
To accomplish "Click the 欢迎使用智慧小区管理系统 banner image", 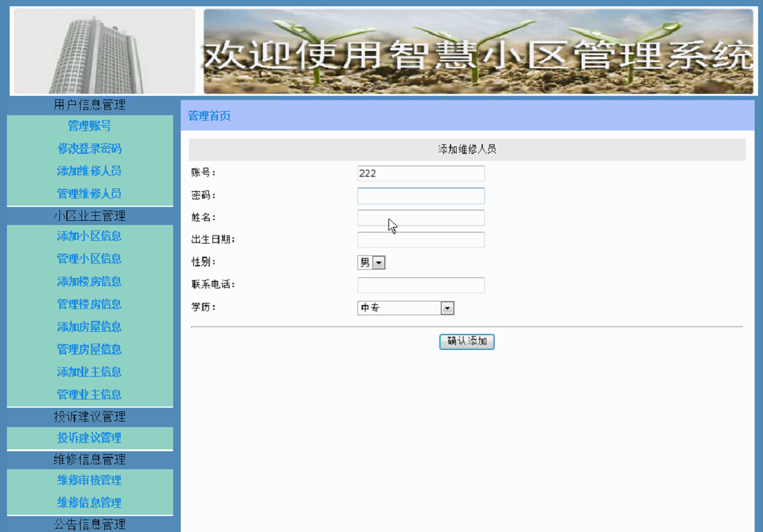I will tap(478, 51).
